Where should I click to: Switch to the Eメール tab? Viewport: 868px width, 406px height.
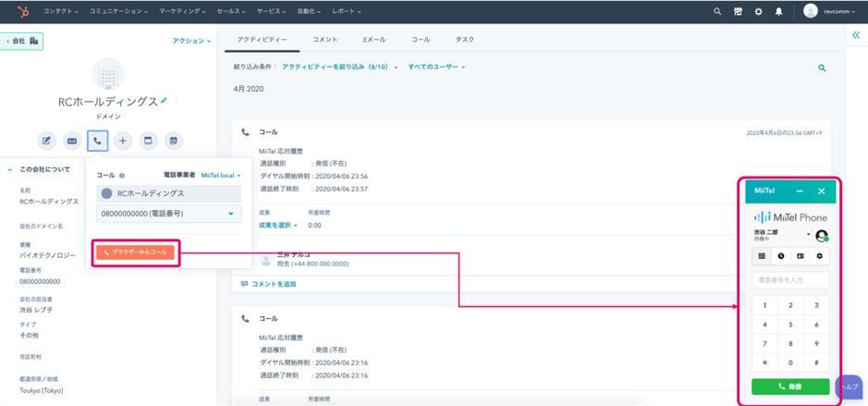(x=374, y=40)
